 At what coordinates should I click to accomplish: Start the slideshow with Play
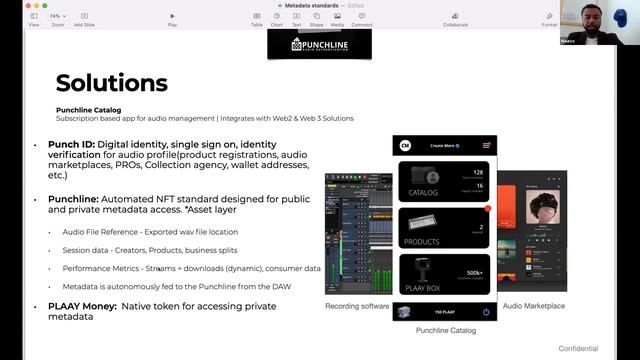click(172, 19)
